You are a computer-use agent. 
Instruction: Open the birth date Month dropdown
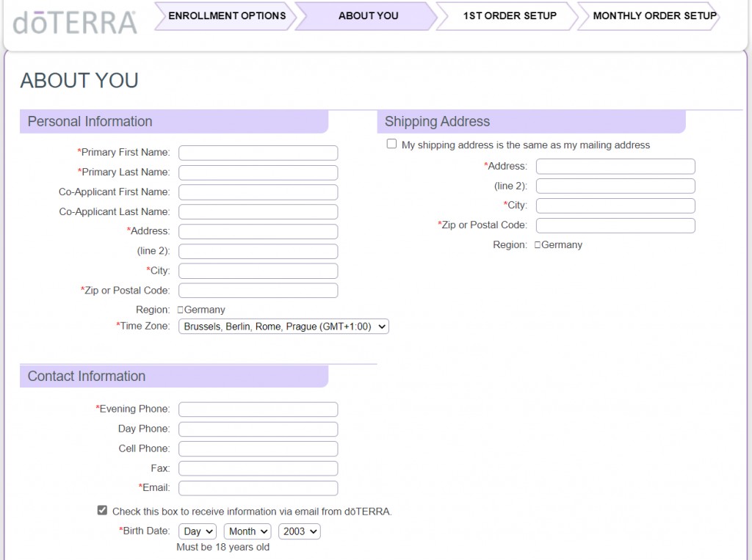(x=247, y=531)
